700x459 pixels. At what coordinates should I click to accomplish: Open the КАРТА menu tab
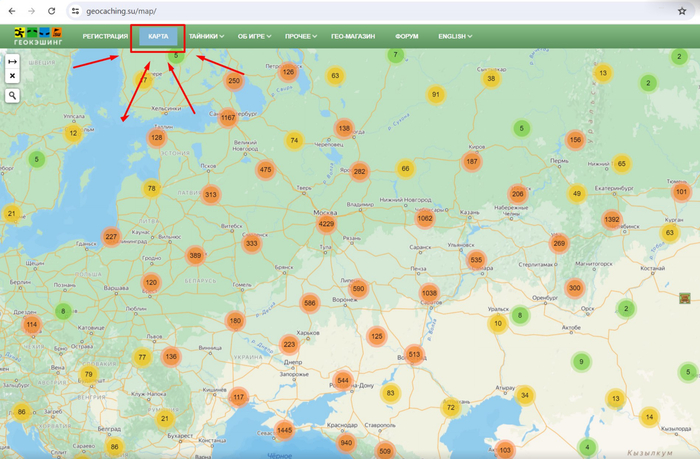click(158, 36)
